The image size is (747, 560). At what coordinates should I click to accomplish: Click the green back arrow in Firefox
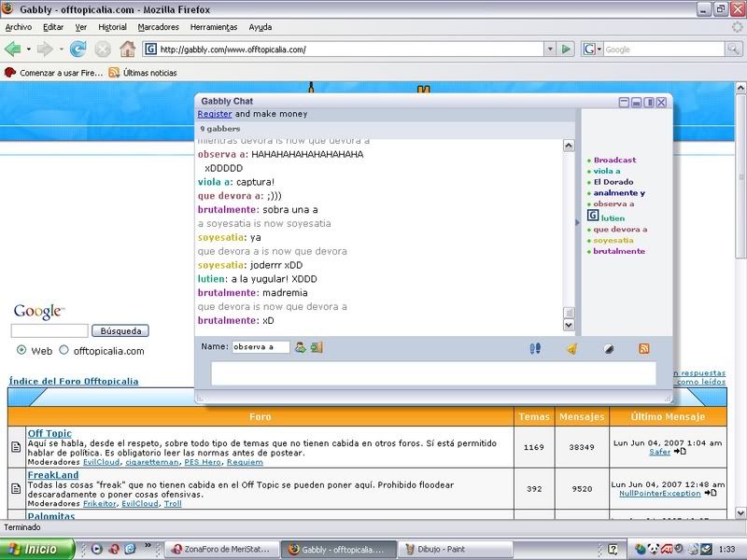(x=13, y=49)
